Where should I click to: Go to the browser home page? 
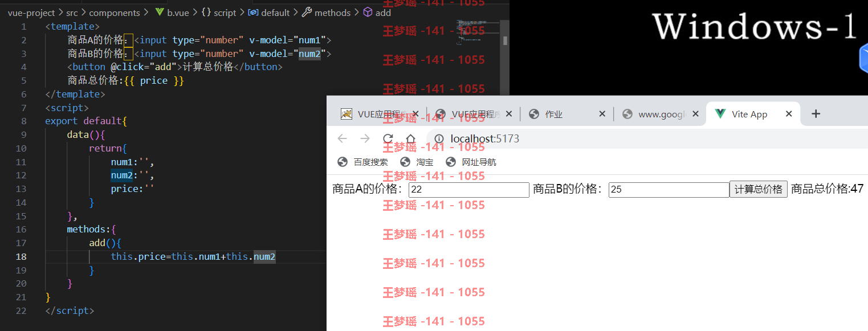[410, 138]
